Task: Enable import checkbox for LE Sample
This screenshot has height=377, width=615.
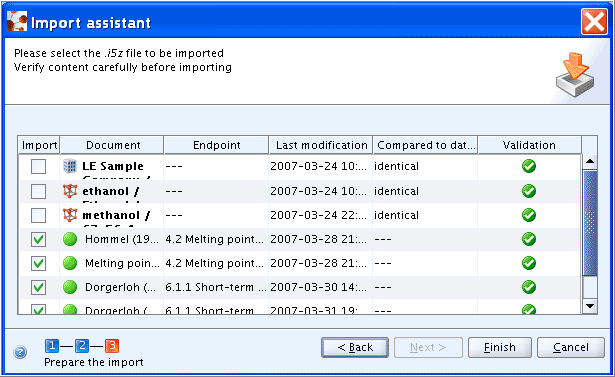Action: [x=38, y=166]
